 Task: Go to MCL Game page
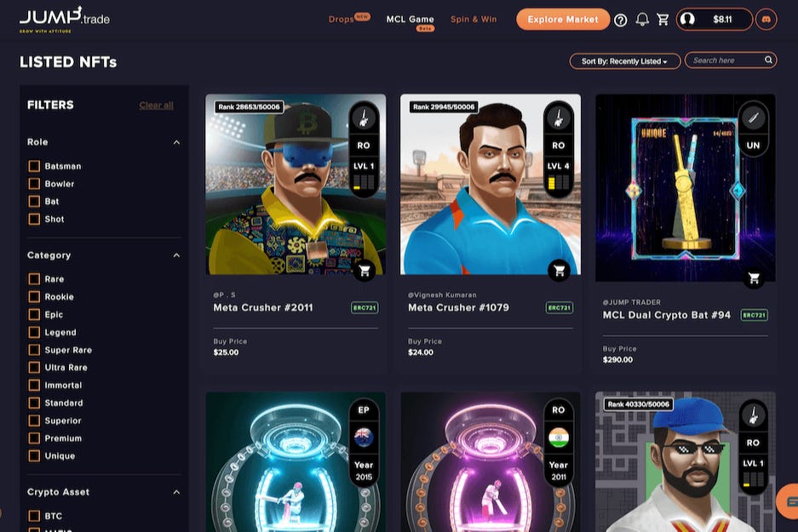coord(410,20)
